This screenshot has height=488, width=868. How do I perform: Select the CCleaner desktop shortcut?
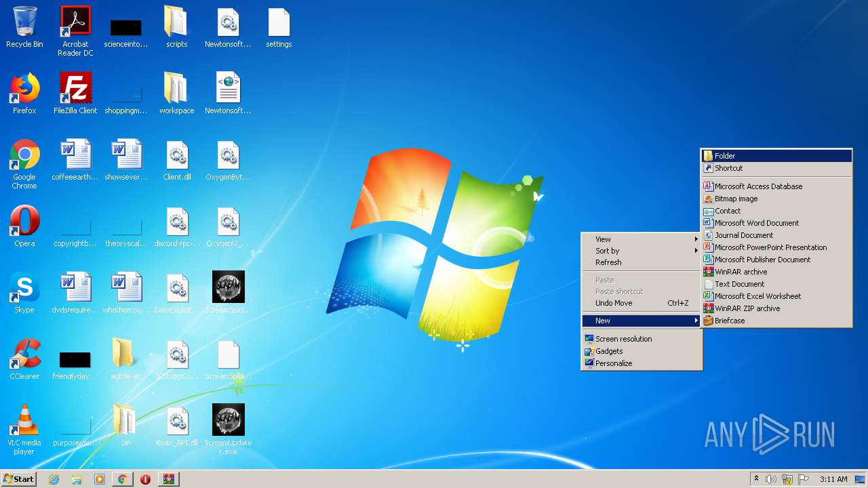click(24, 359)
